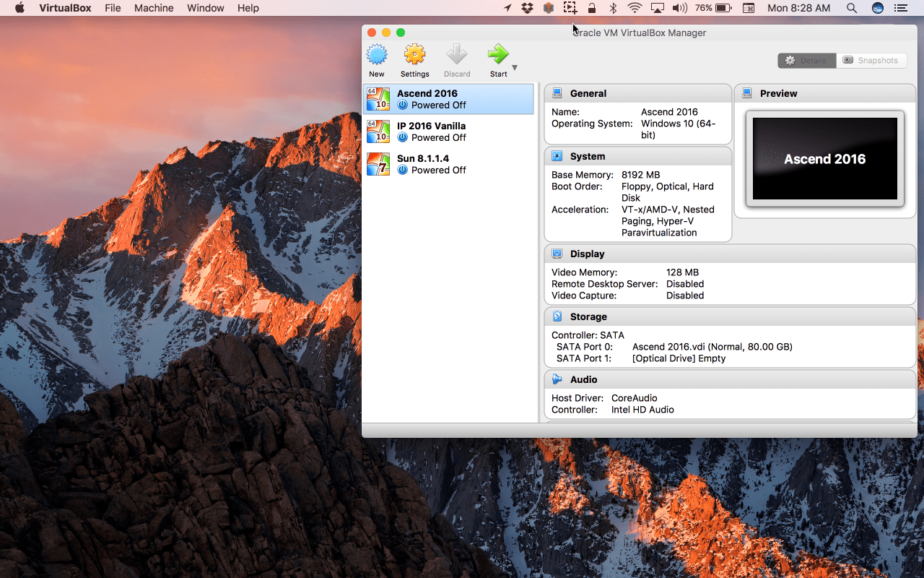
Task: Open Notification Center list icon
Action: [x=899, y=8]
